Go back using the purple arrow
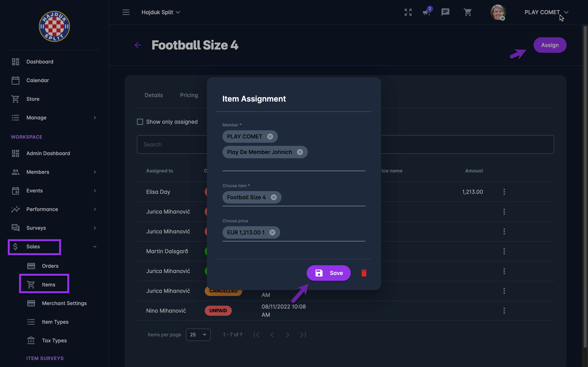The height and width of the screenshot is (367, 588). coord(138,45)
